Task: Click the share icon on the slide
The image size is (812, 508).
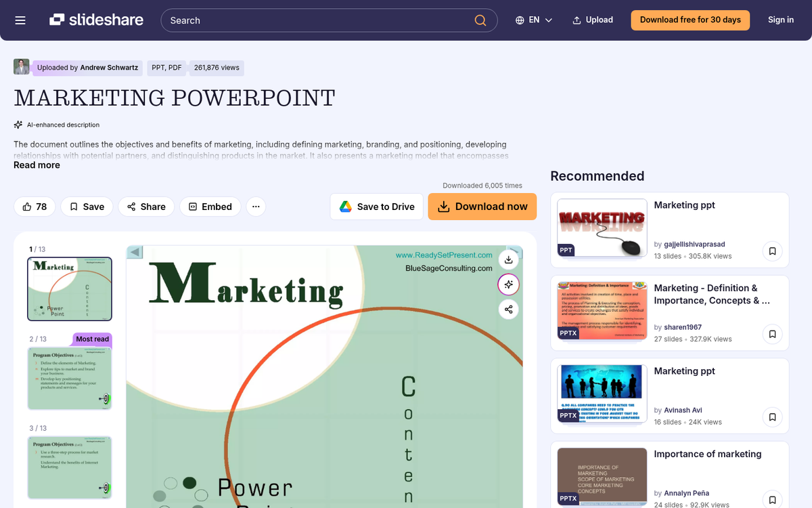Action: point(509,310)
